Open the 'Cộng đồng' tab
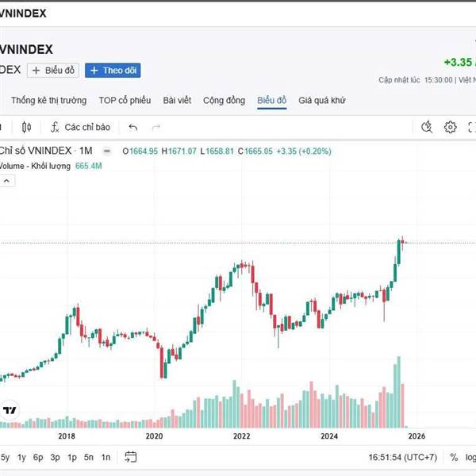 click(224, 101)
